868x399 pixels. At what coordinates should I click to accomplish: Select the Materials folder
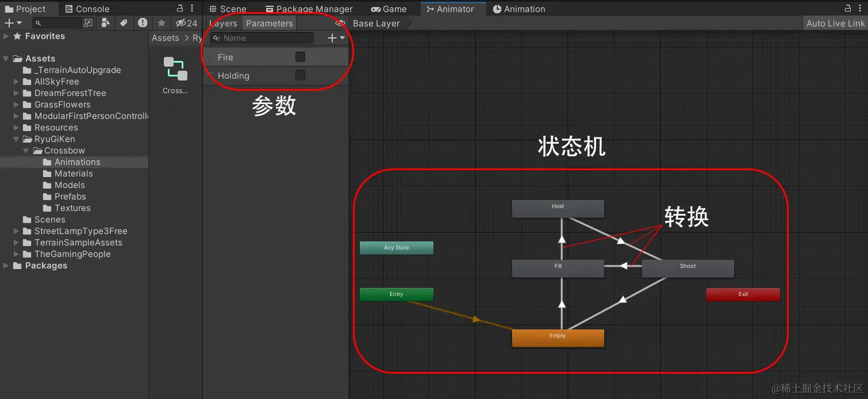74,174
